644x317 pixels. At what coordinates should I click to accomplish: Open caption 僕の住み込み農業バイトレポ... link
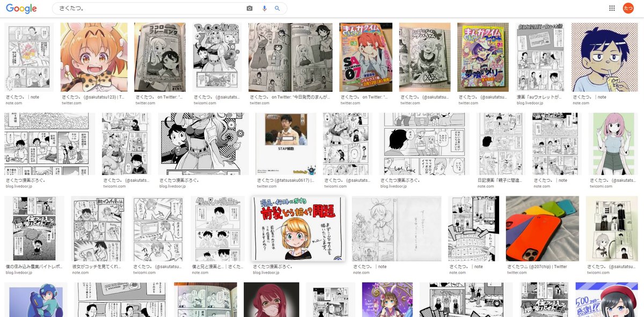[34, 266]
